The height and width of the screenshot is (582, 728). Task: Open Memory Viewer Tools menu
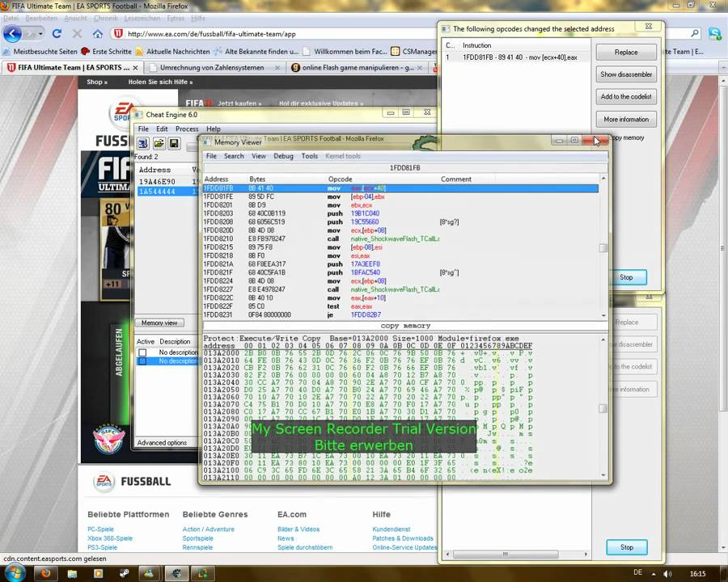point(309,156)
